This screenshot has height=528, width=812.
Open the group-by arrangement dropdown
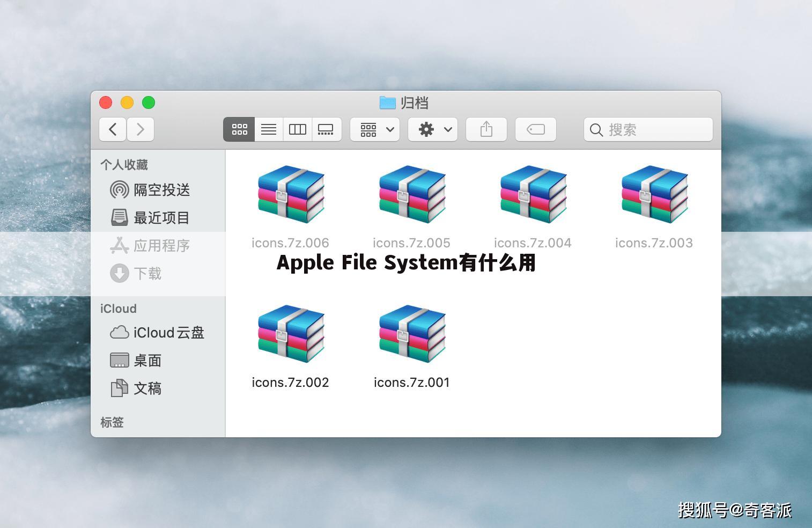tap(375, 129)
